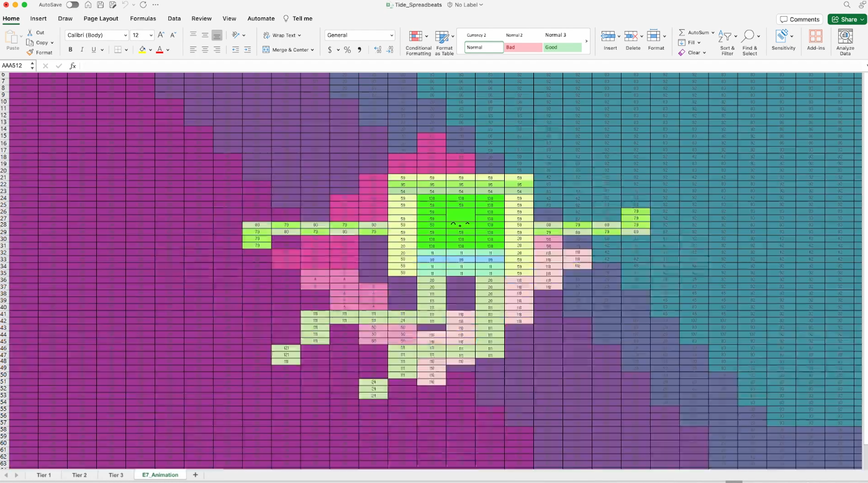868x483 pixels.
Task: Open the Formulas tab
Action: tap(143, 19)
